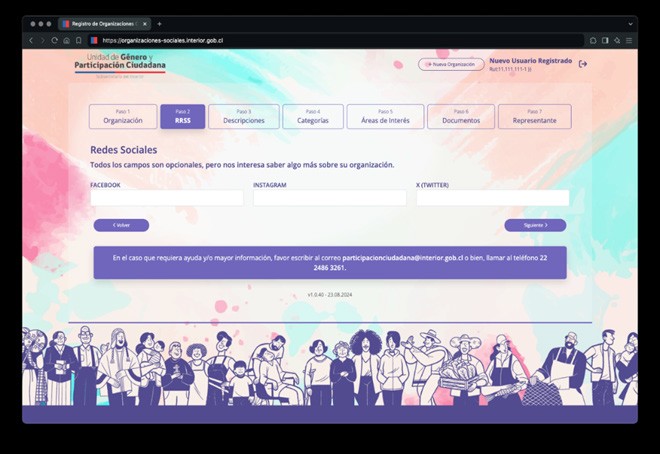Click the Nueva Organización button
The height and width of the screenshot is (454, 660).
click(x=451, y=64)
